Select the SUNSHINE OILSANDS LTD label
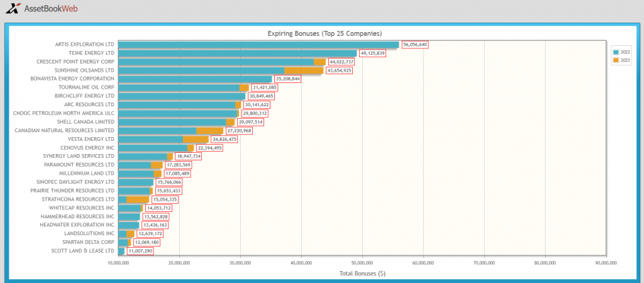This screenshot has height=283, width=644. pos(85,70)
